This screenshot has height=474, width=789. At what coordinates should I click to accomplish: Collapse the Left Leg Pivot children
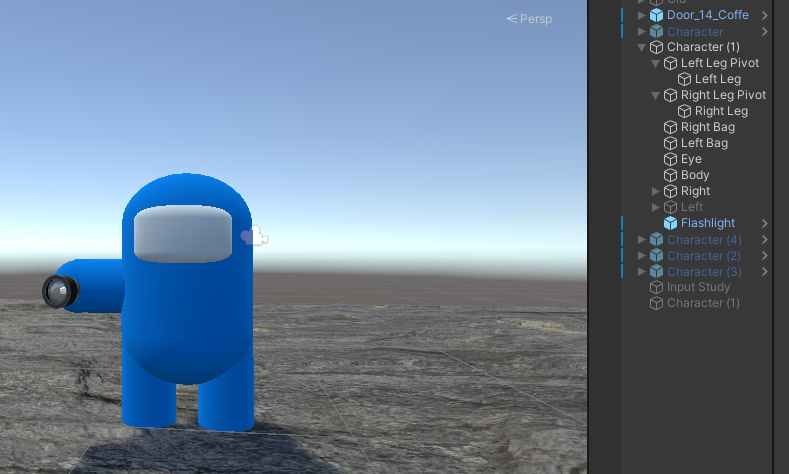coord(655,64)
